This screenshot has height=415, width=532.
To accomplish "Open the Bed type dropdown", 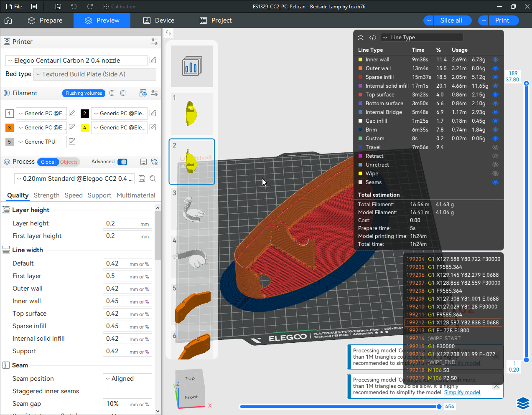I will point(95,74).
